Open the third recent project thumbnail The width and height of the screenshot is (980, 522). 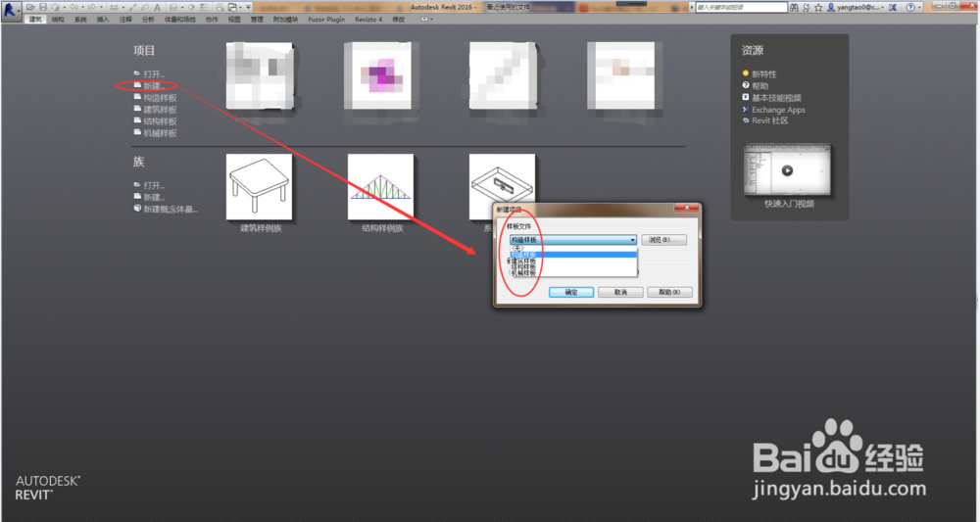tap(503, 75)
